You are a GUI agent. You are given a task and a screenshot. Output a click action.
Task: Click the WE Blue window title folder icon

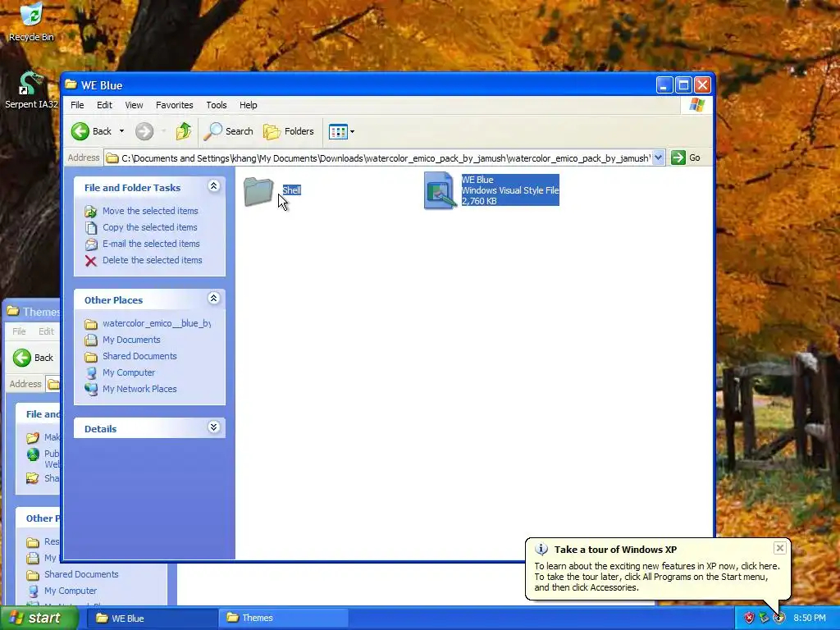(x=71, y=84)
